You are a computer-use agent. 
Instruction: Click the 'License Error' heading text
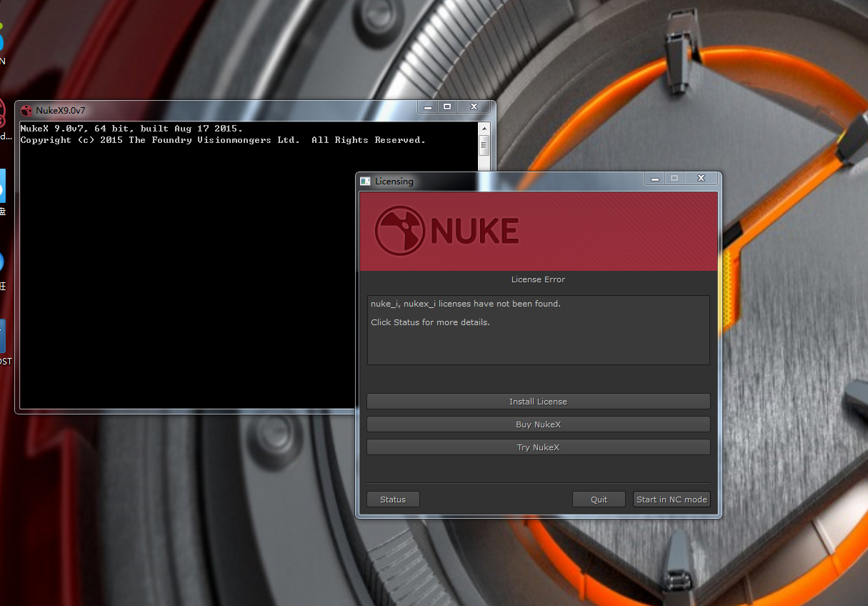click(x=538, y=279)
